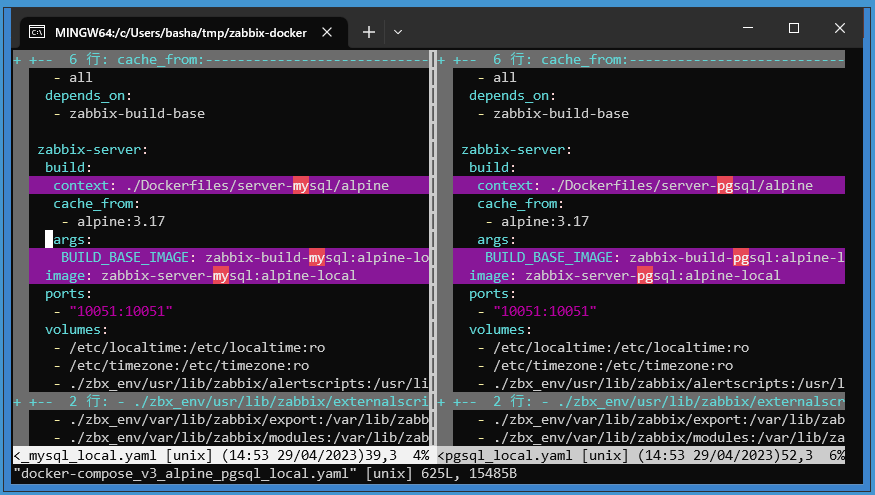Expand right pane externalscripts 2-line fold
This screenshot has width=875, height=495.
pos(641,402)
